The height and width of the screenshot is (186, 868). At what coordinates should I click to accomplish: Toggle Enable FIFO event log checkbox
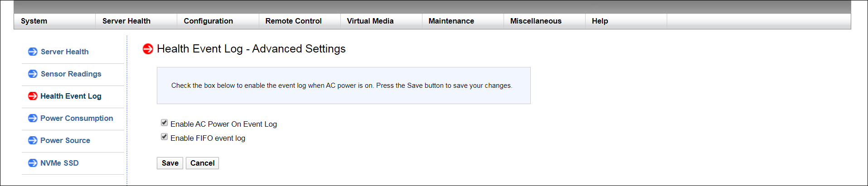coord(165,137)
